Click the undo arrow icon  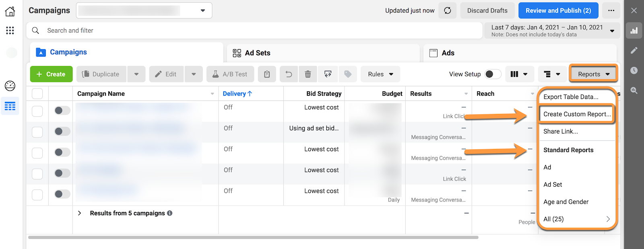(289, 74)
